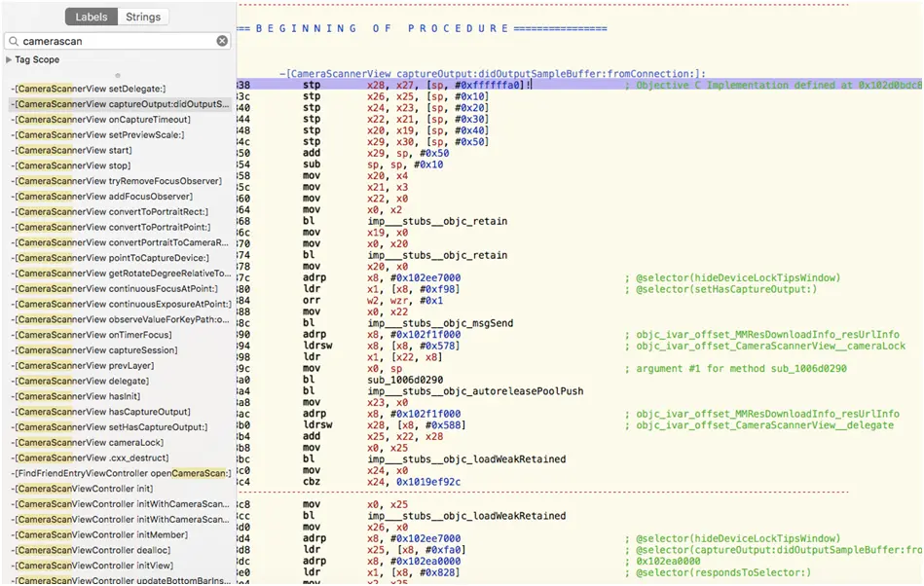Open CameraScannerView stop procedure
The height and width of the screenshot is (586, 924).
click(x=72, y=165)
